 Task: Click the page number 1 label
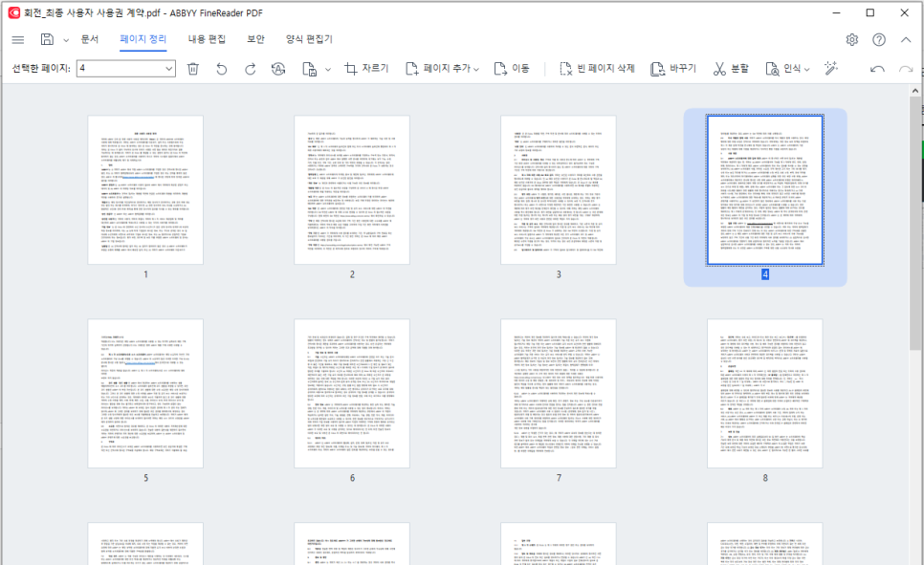[x=145, y=274]
